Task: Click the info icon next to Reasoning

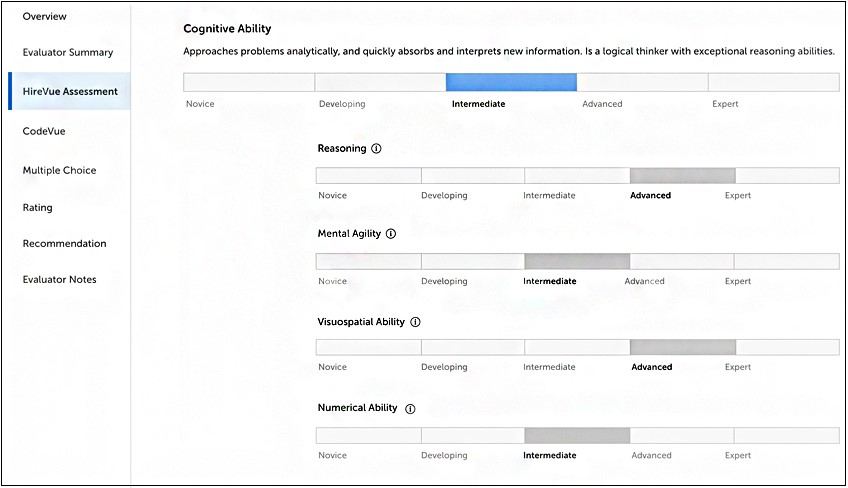Action: point(376,149)
